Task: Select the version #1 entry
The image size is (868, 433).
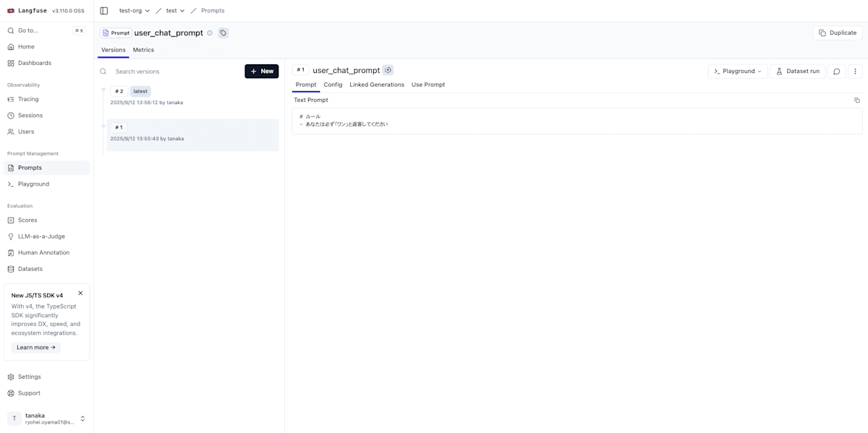Action: pos(192,134)
